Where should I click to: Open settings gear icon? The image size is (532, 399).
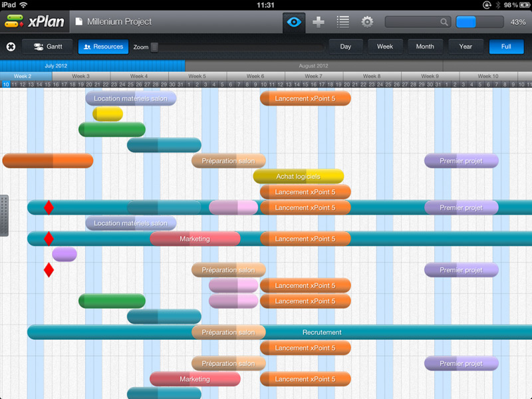tap(367, 22)
